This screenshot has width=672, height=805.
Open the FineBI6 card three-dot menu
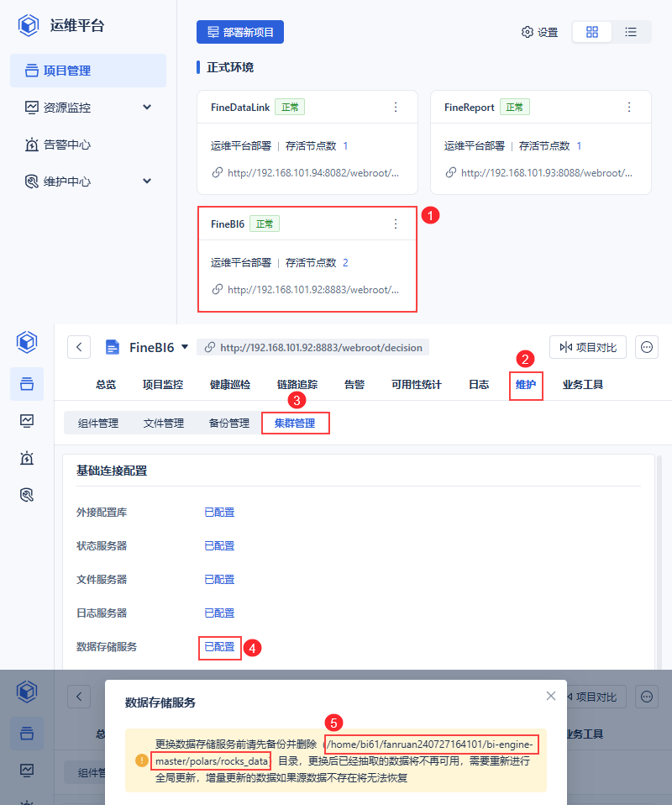396,224
